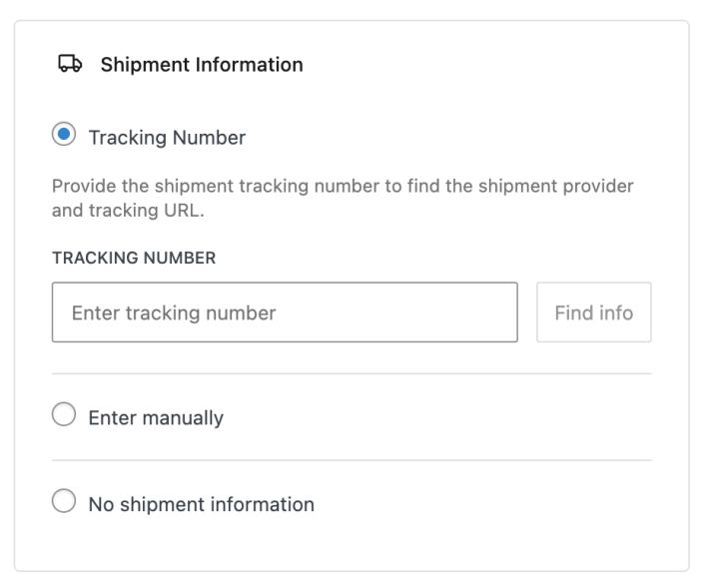Click the Tracking Number option label text
The width and height of the screenshot is (702, 588).
click(167, 137)
